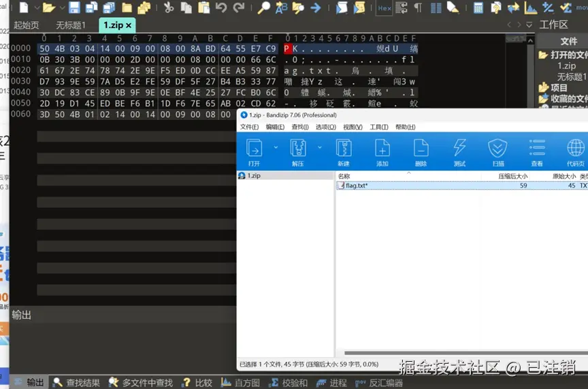Switch to the 起始页 tab
Viewport: 588px width, 389px height.
pos(27,25)
